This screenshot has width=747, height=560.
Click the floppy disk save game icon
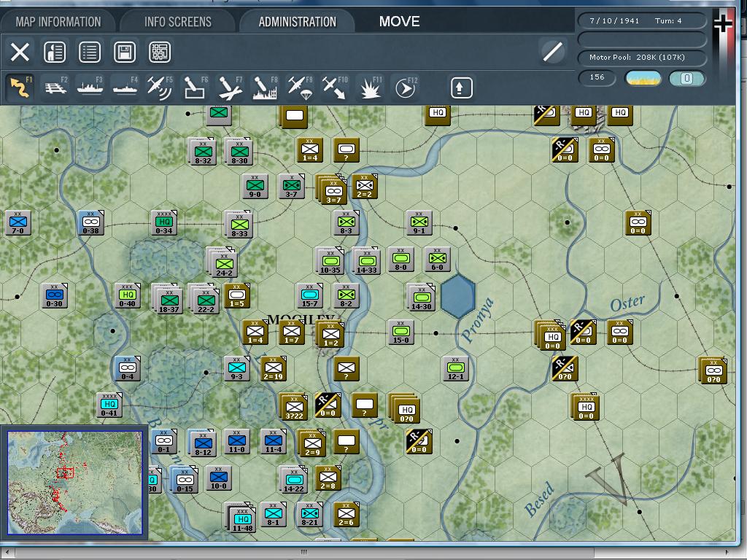coord(125,52)
